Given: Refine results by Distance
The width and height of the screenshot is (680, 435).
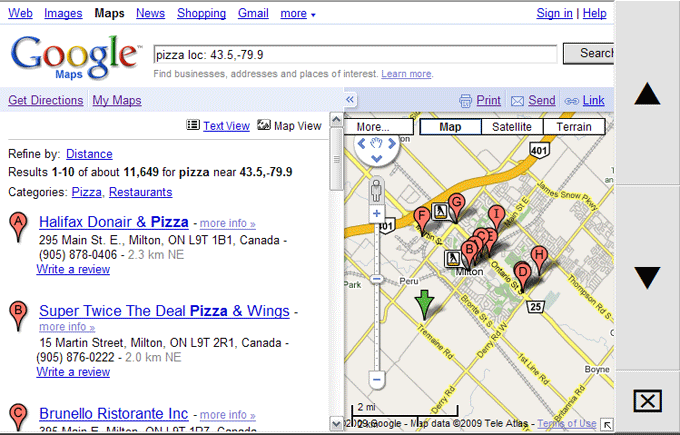Looking at the screenshot, I should point(89,154).
